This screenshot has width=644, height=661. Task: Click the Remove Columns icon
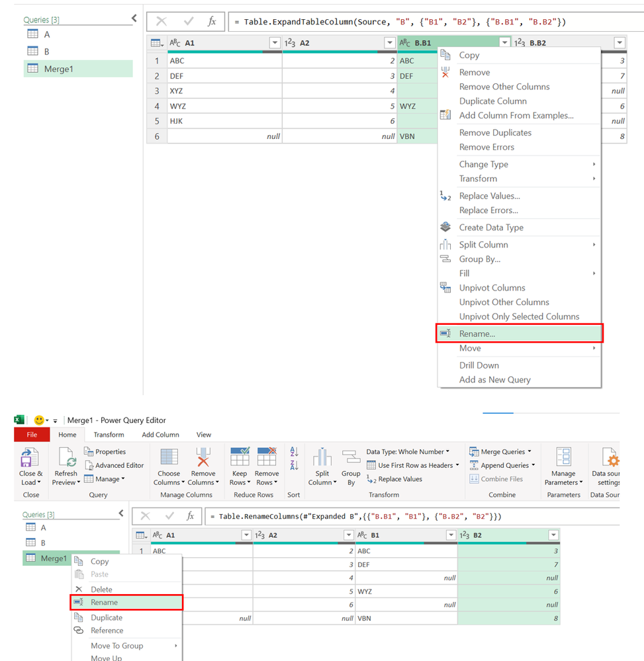tap(203, 459)
